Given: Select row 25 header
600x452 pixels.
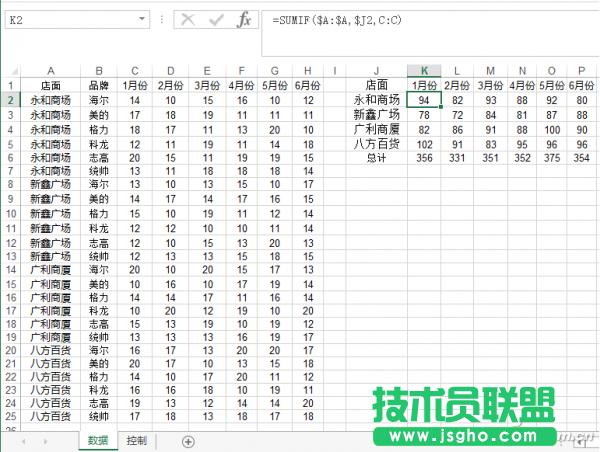Looking at the screenshot, I should tap(8, 415).
